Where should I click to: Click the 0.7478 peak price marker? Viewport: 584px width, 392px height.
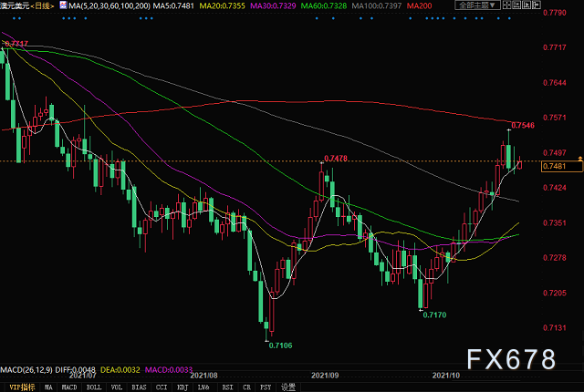click(336, 159)
